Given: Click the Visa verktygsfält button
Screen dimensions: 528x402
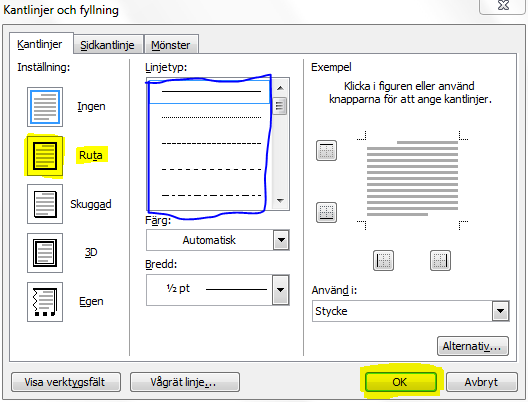Looking at the screenshot, I should coord(66,382).
